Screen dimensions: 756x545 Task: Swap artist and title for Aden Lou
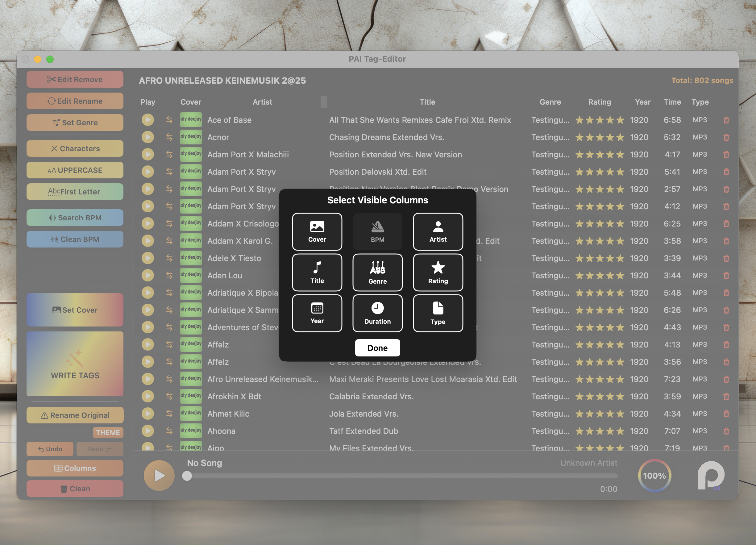pos(169,275)
